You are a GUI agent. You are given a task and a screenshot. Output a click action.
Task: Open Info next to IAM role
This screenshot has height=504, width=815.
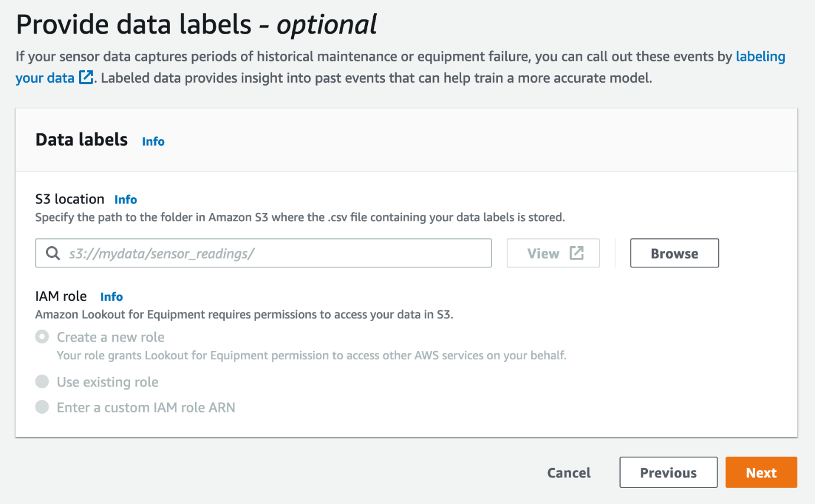tap(111, 297)
